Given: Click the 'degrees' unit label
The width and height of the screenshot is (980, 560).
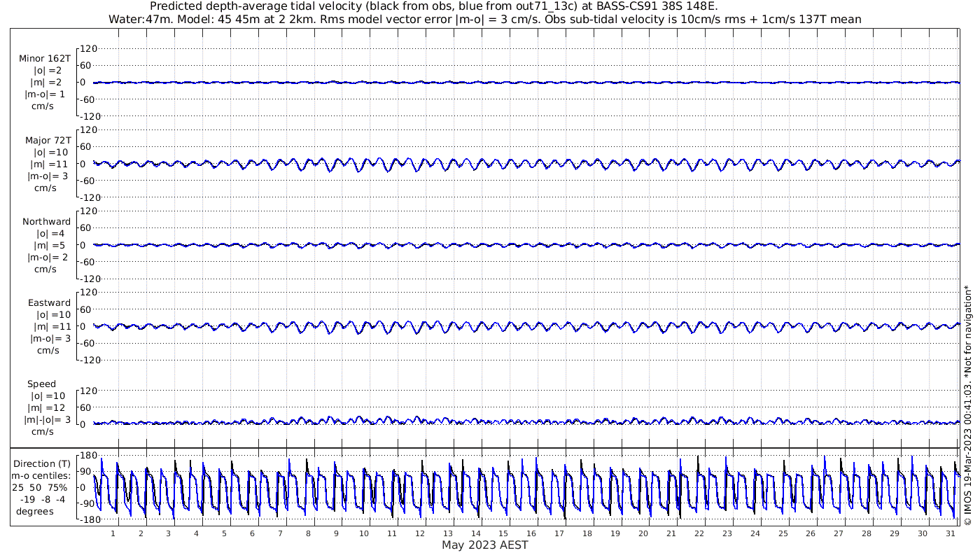Looking at the screenshot, I should tap(35, 511).
